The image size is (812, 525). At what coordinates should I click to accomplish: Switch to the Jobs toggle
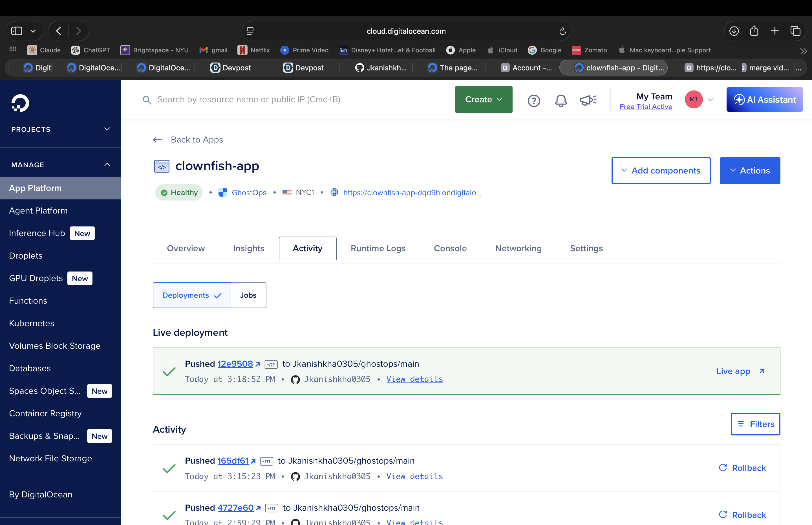coord(248,295)
